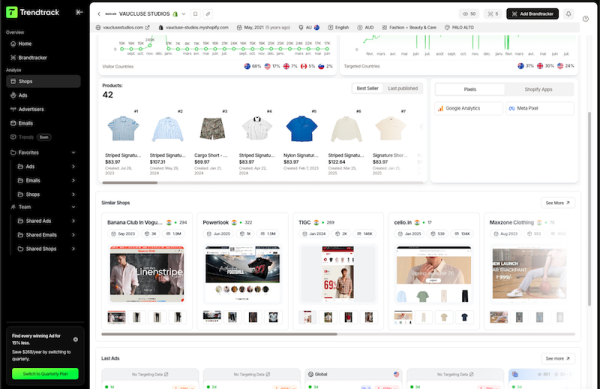Open the Banana Club Linenstripe screenshot
The height and width of the screenshot is (389, 600).
pyautogui.click(x=147, y=274)
